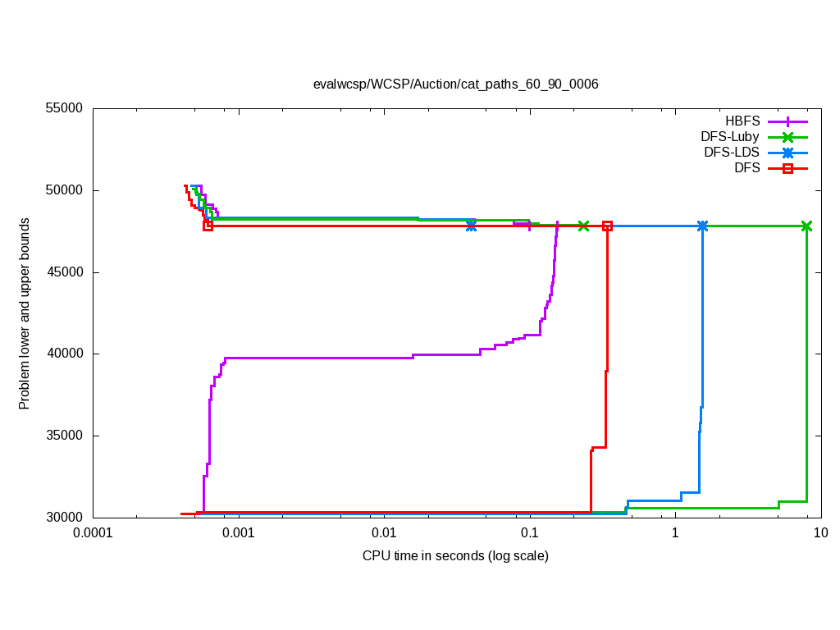Select the leftmost red square marker on DFS curve

(x=208, y=226)
